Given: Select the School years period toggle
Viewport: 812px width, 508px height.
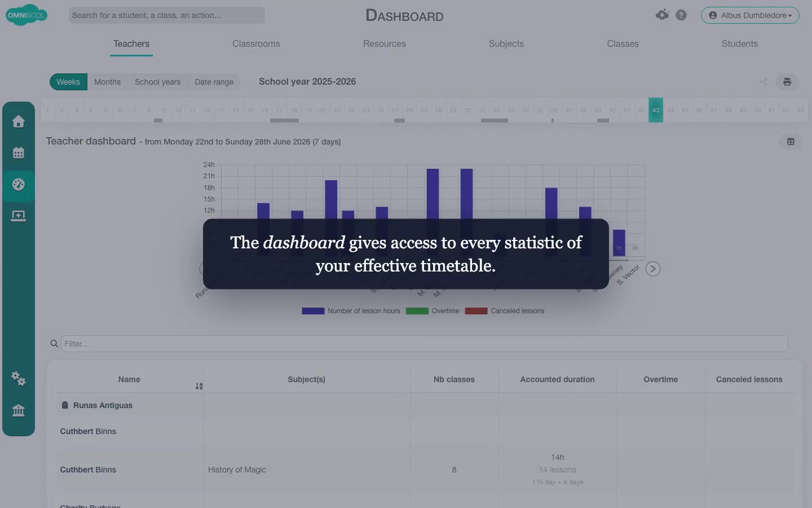Looking at the screenshot, I should pos(157,82).
